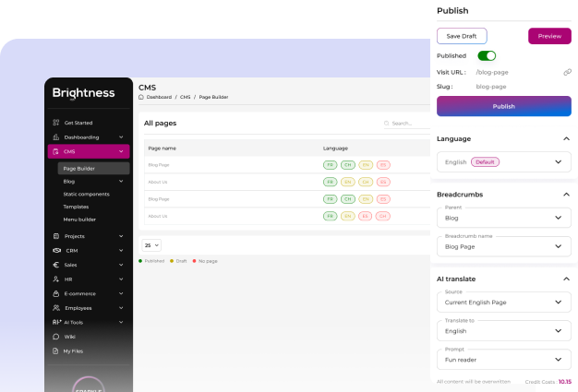Click the home icon in the breadcrumb
Viewport: 578px width, 392px height.
(141, 97)
